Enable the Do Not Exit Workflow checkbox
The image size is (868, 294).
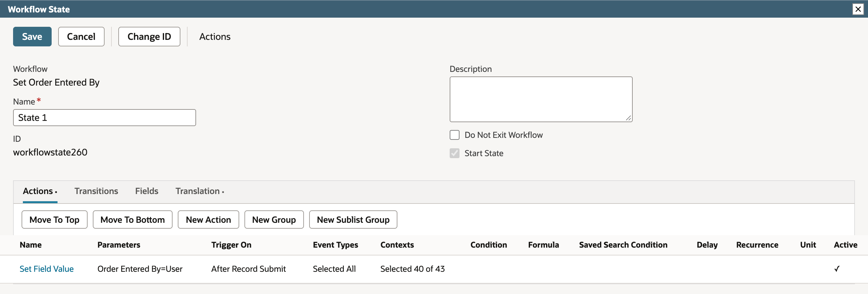click(454, 135)
